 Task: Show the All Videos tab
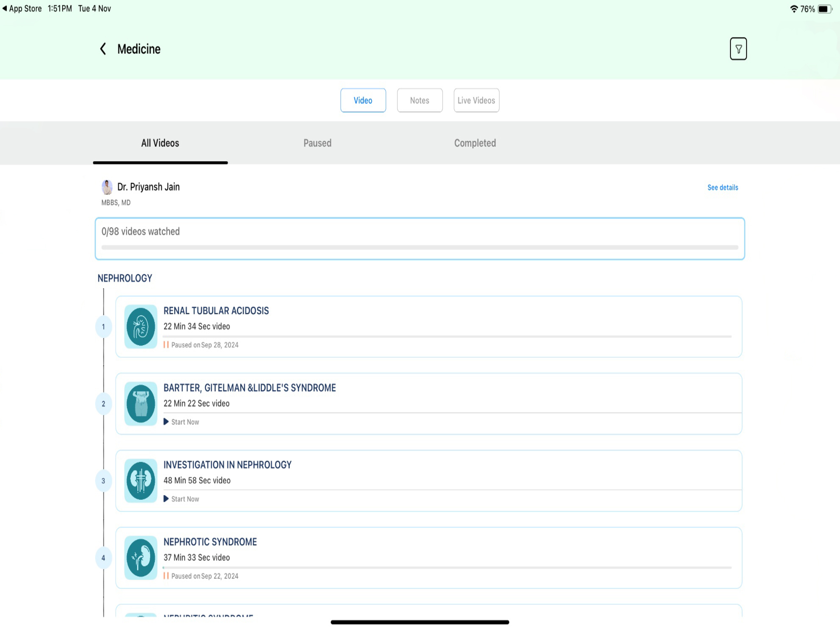[x=160, y=143]
